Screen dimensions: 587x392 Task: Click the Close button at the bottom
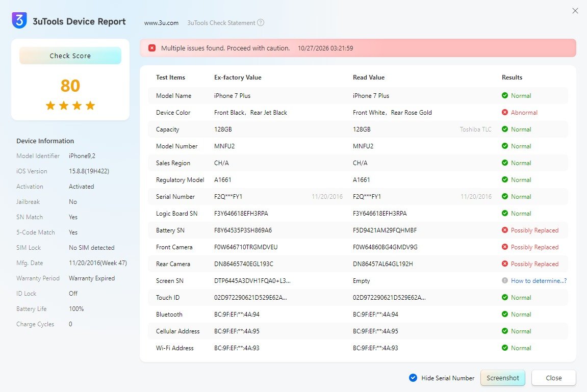point(554,378)
